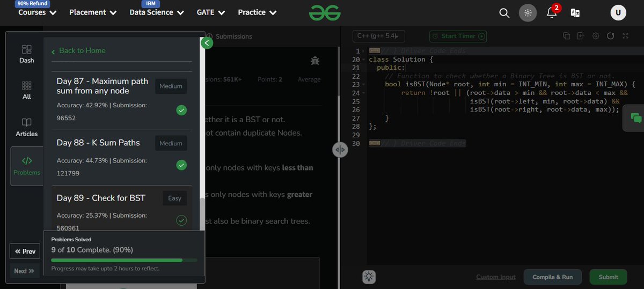Open the Articles sidebar section
Screen dimensions: 644x289
[27, 127]
